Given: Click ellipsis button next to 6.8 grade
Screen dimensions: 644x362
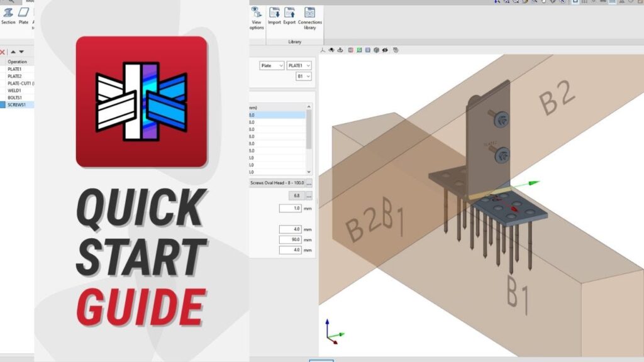Looking at the screenshot, I should 309,196.
